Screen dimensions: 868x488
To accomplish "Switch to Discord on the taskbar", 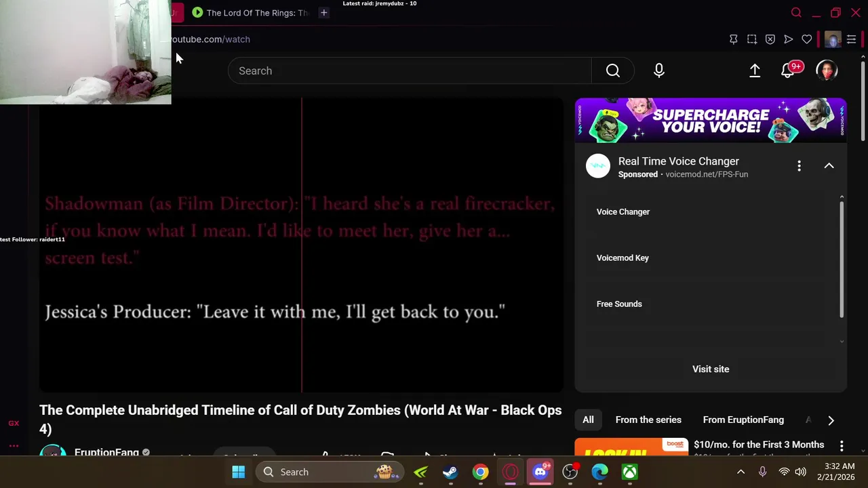I will pyautogui.click(x=540, y=472).
